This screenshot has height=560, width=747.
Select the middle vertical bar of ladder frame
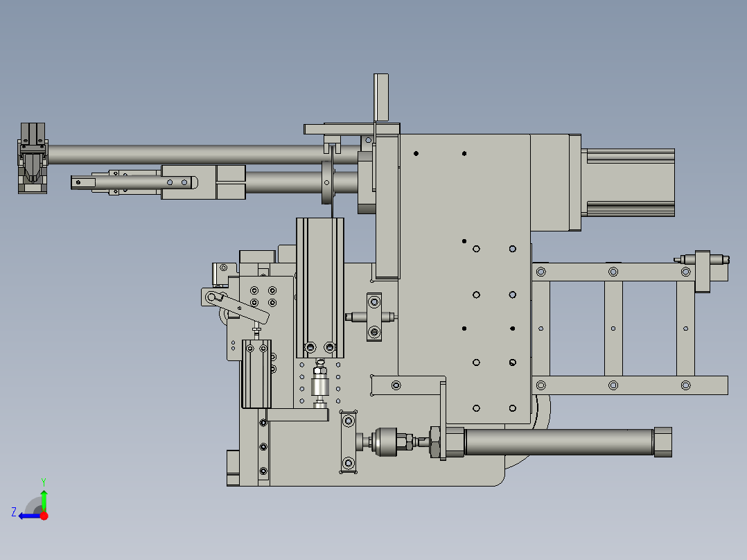[613, 329]
